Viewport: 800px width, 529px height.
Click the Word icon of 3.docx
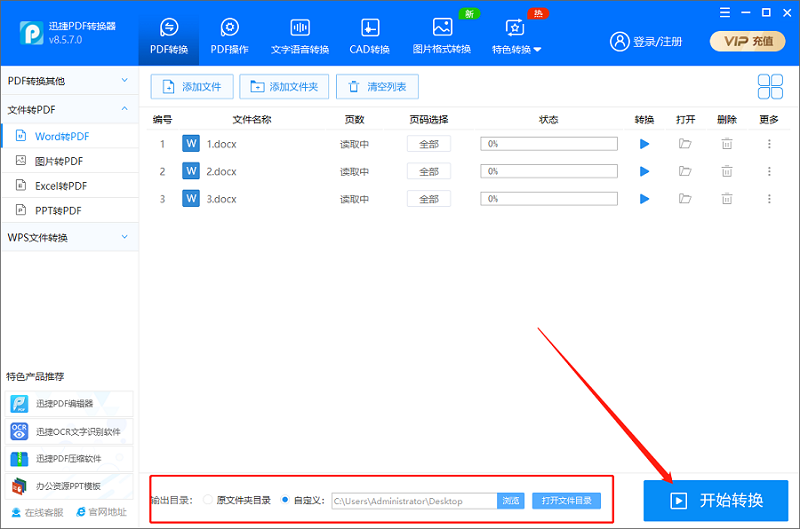(x=191, y=198)
